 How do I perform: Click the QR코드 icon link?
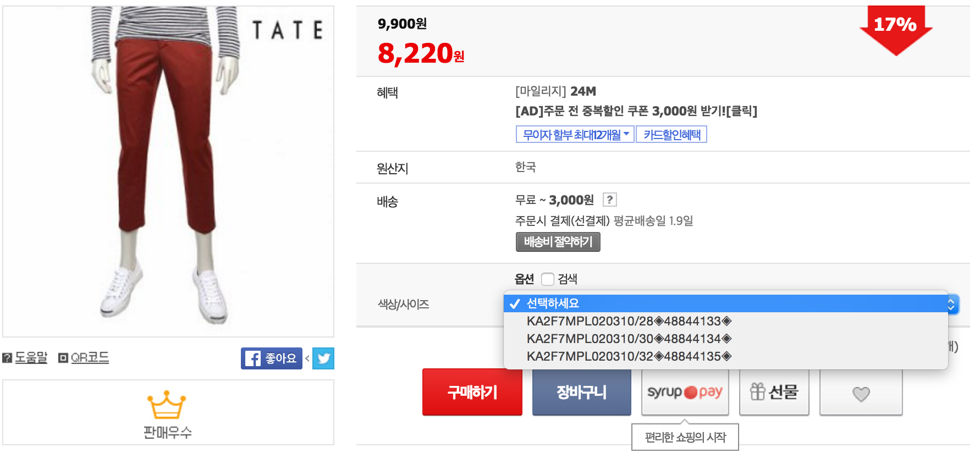point(84,358)
